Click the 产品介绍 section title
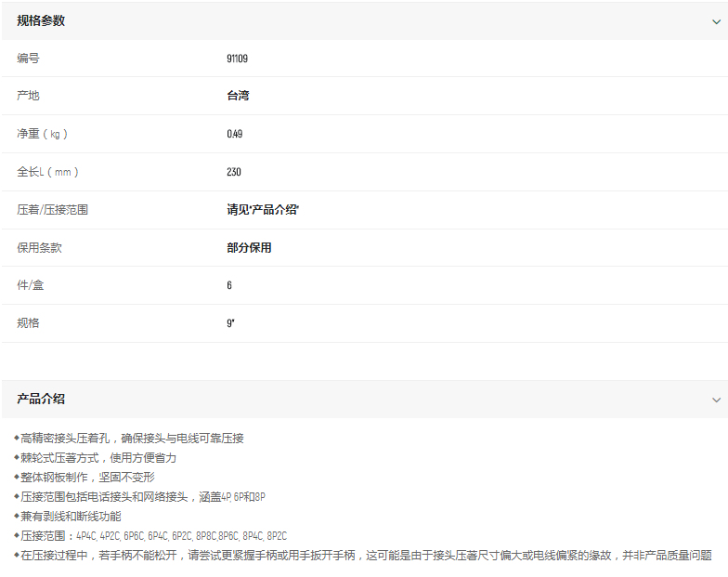Viewport: 728px width, 577px height. pos(41,399)
